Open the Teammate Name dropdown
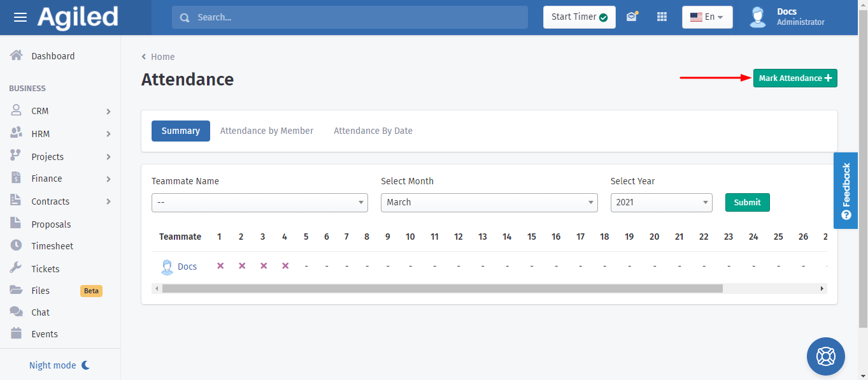 click(259, 203)
